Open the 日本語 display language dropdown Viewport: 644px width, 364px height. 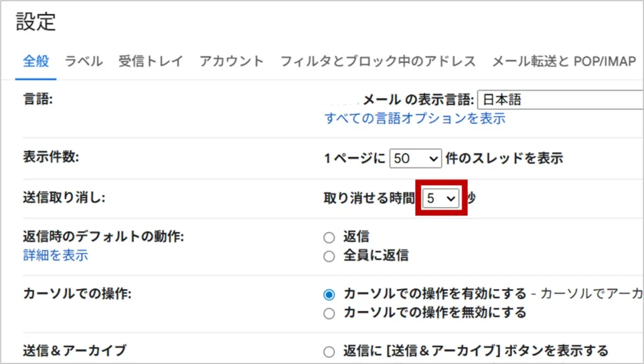[560, 100]
